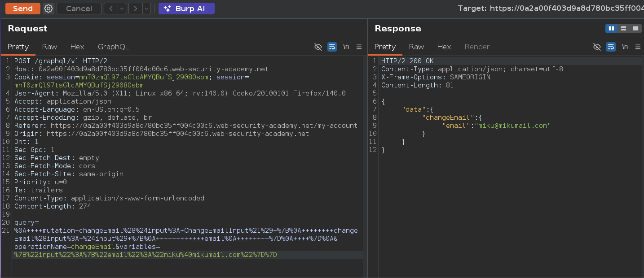The width and height of the screenshot is (644, 278).
Task: Toggle \n non-printable characters in Request
Action: click(x=346, y=47)
